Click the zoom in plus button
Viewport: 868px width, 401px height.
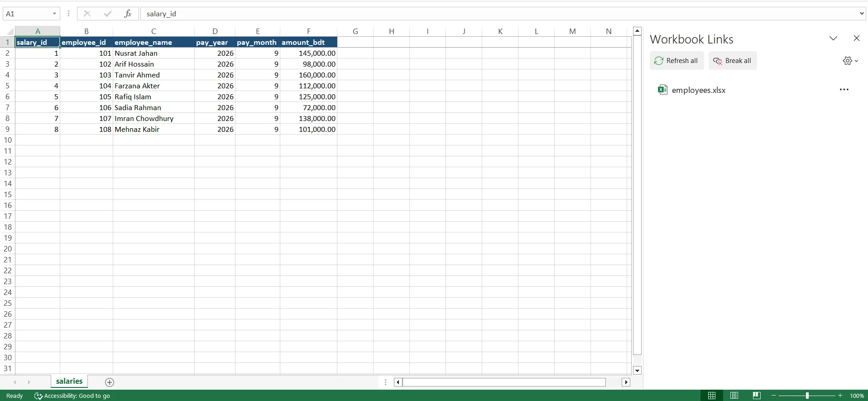pos(840,396)
